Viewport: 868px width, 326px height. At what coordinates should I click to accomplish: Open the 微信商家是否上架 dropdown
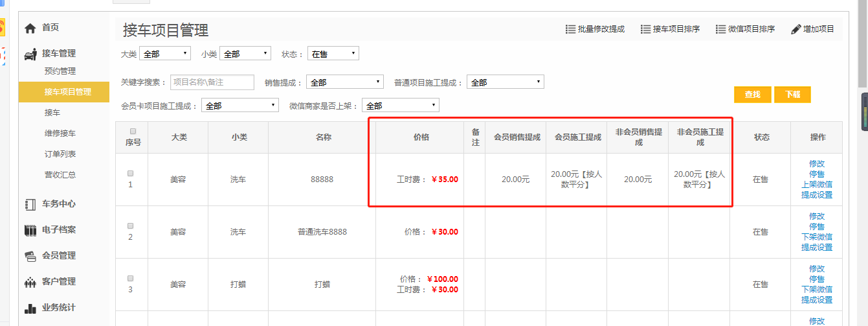pyautogui.click(x=400, y=106)
